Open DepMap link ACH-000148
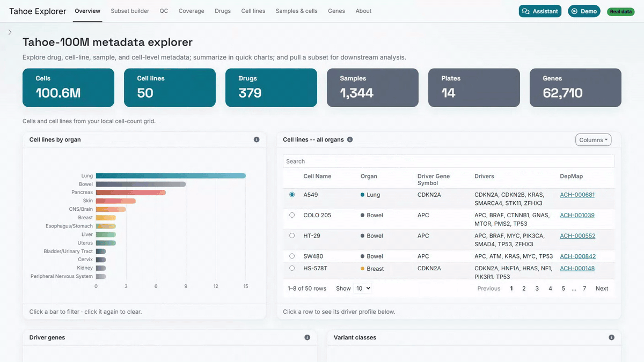 (x=577, y=268)
